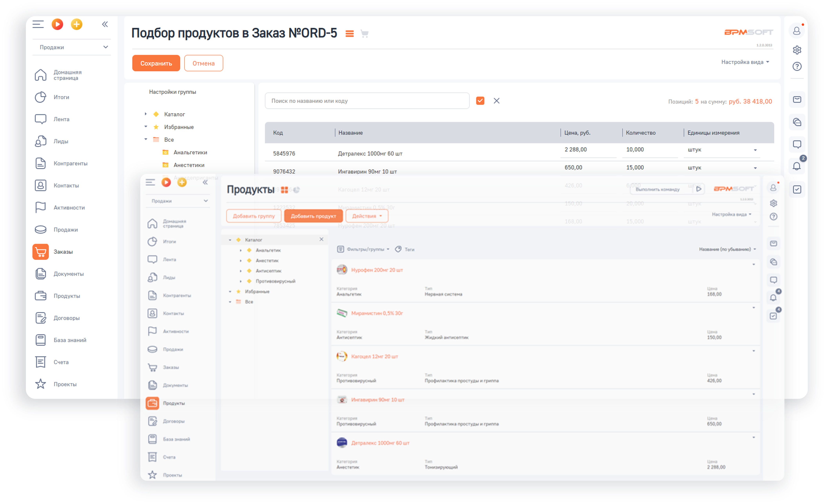Click highlighted Продукты icon in Products window sidebar

pos(152,403)
